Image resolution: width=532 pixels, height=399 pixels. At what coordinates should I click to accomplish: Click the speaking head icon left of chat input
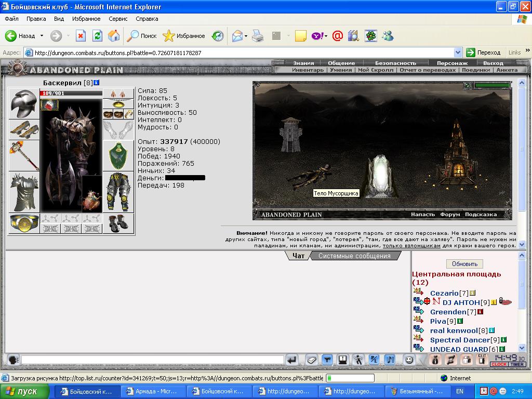click(13, 360)
